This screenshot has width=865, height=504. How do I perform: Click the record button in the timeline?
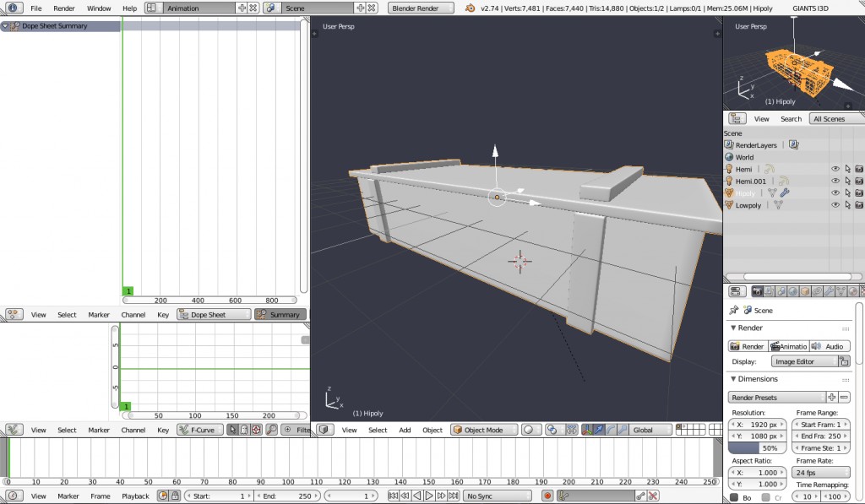tap(547, 496)
